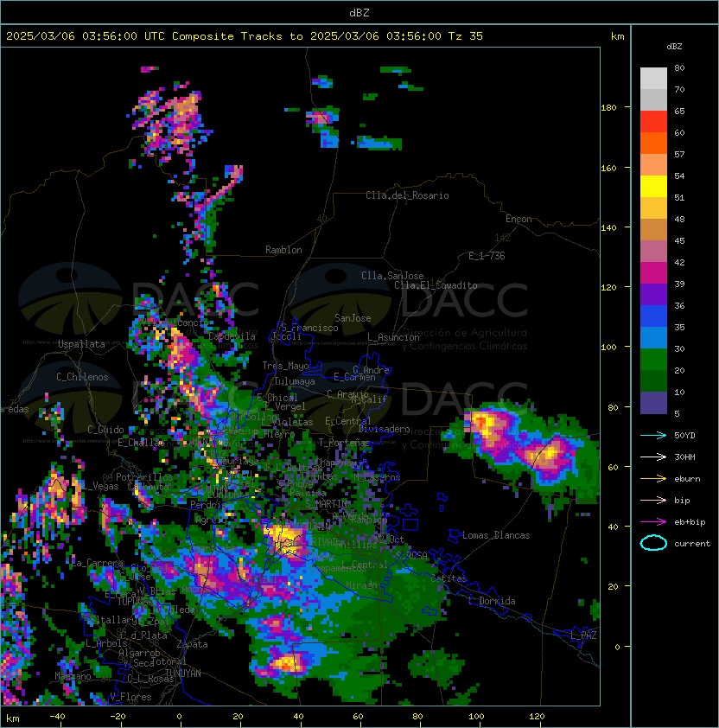Image resolution: width=719 pixels, height=728 pixels.
Task: Select the eb+bip legend label
Action: coord(690,522)
